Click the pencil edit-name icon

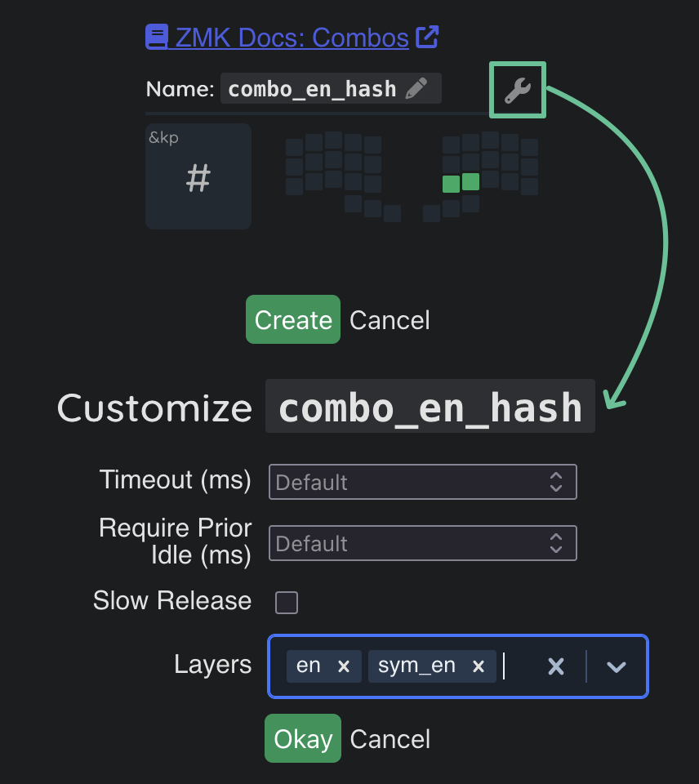pos(416,88)
